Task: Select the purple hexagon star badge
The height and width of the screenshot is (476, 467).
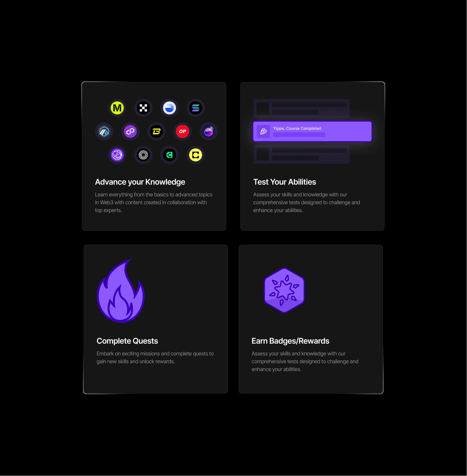Action: click(284, 290)
